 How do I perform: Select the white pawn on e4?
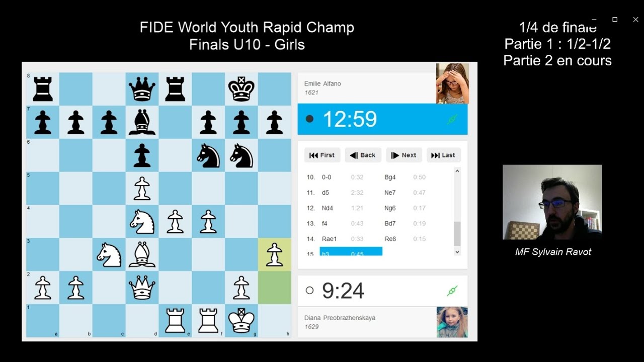point(175,222)
